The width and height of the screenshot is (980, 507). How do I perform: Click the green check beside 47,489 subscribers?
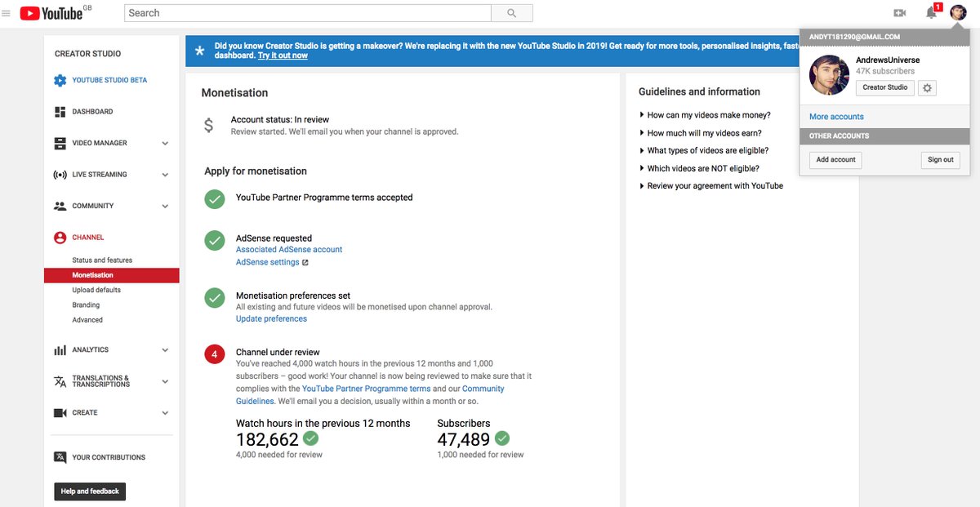point(501,438)
